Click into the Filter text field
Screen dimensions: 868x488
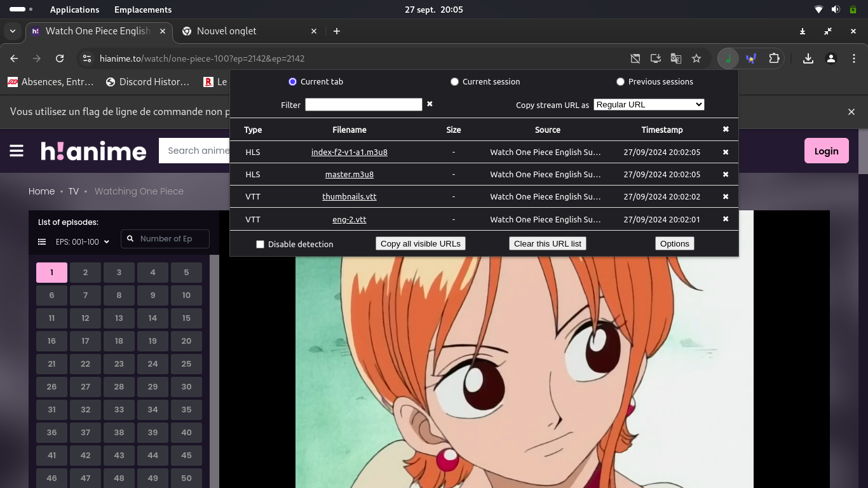(363, 104)
